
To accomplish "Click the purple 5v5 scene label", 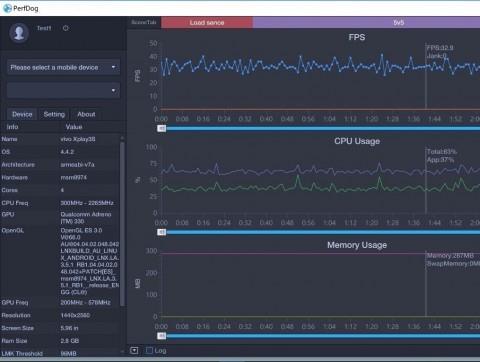I will coord(366,23).
